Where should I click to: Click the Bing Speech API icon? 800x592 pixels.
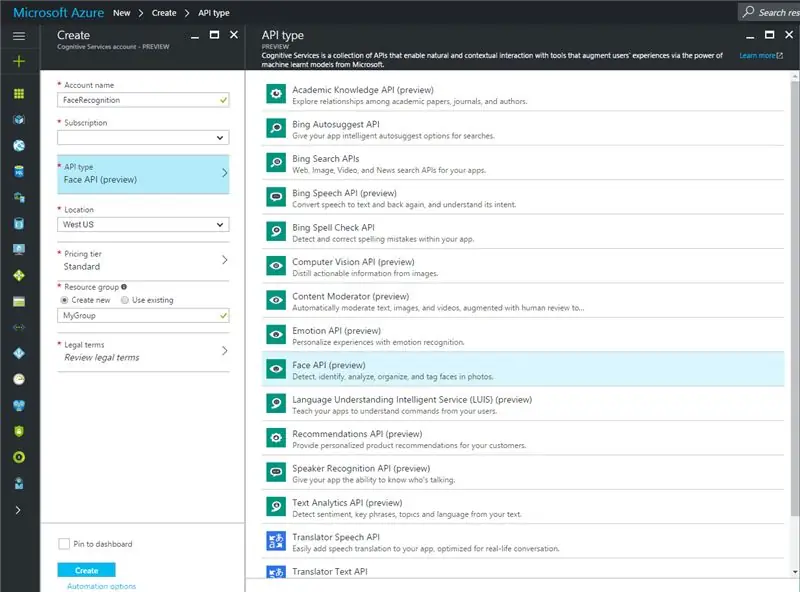(276, 197)
